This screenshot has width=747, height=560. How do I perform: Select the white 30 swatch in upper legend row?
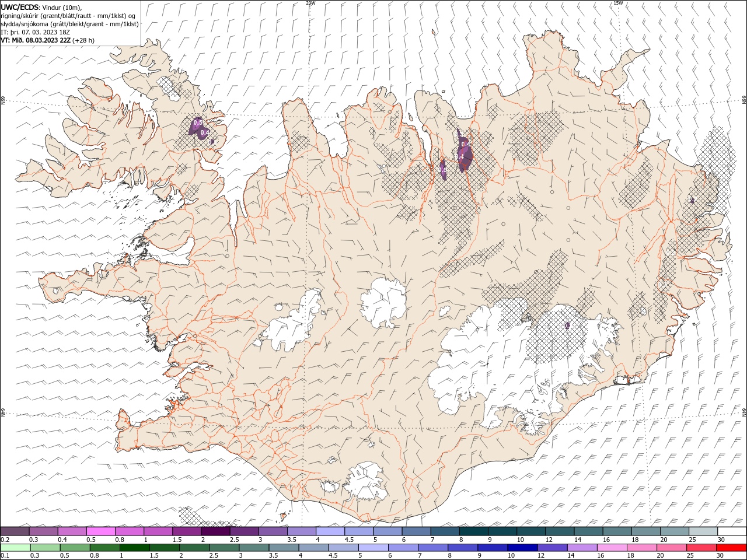pyautogui.click(x=732, y=531)
